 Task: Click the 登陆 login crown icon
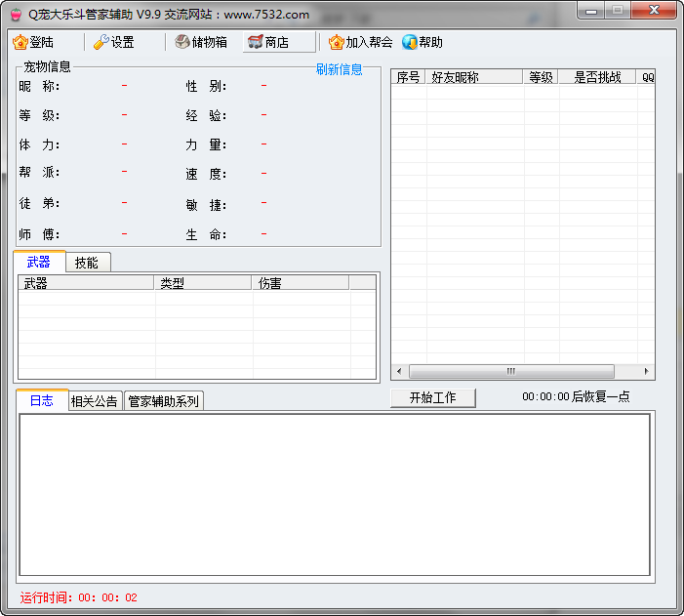click(x=20, y=42)
